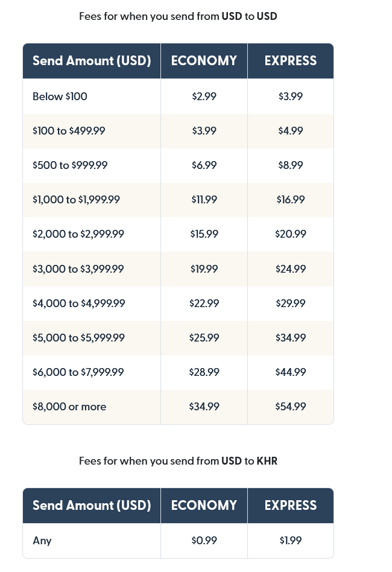Select the $4.99 Express fee cell
Viewport: 392px width, 572px height.
pyautogui.click(x=291, y=131)
